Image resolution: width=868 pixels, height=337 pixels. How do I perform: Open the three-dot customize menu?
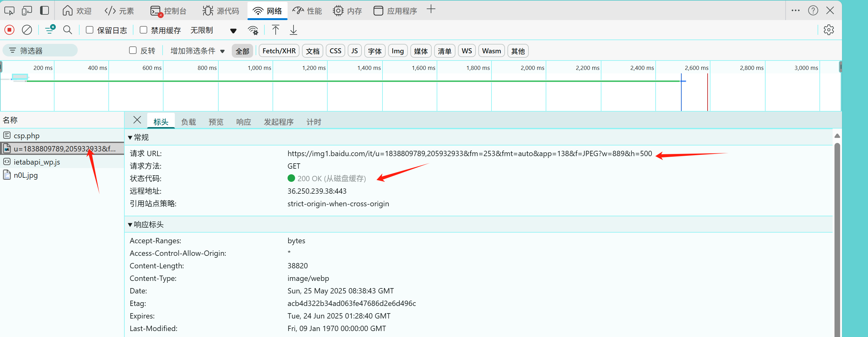796,10
